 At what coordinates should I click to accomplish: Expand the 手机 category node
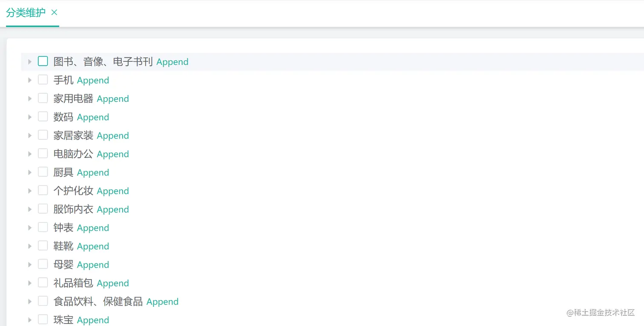tap(30, 80)
